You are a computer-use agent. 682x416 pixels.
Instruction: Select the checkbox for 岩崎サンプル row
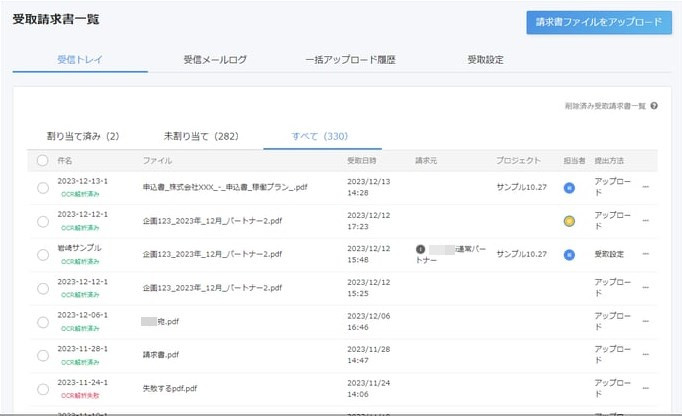43,255
